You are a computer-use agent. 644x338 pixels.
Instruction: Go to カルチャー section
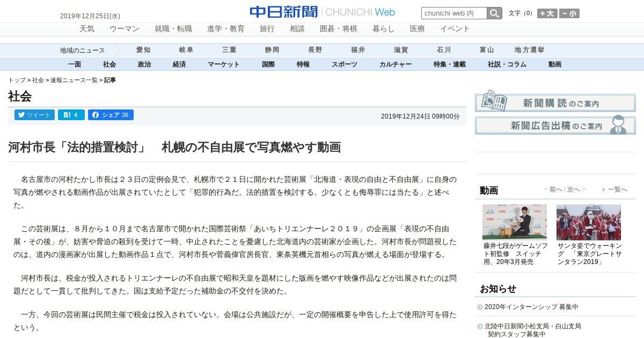pos(396,64)
